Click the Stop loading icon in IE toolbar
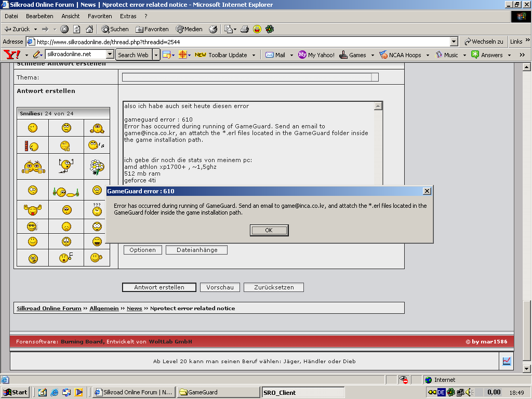532x399 pixels. pos(64,29)
